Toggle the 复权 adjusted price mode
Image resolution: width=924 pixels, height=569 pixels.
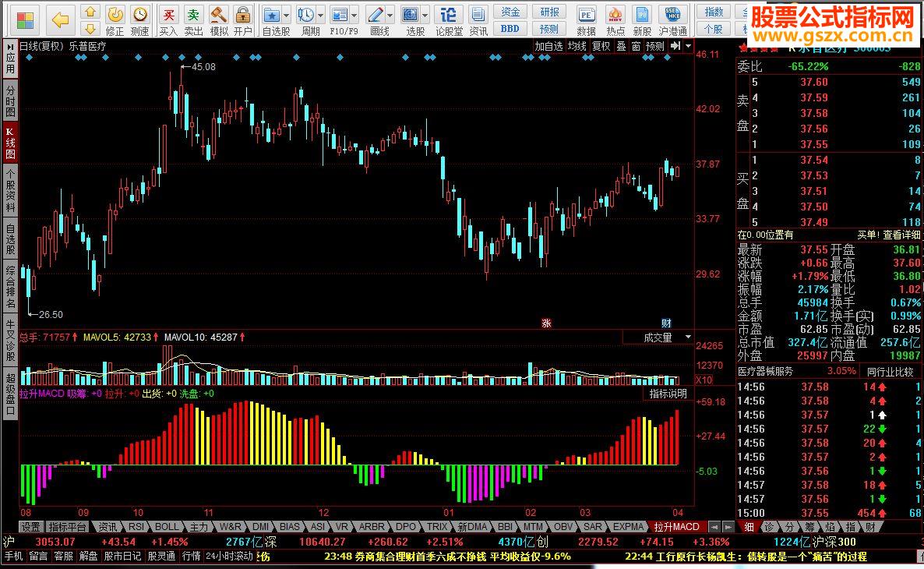(x=601, y=46)
